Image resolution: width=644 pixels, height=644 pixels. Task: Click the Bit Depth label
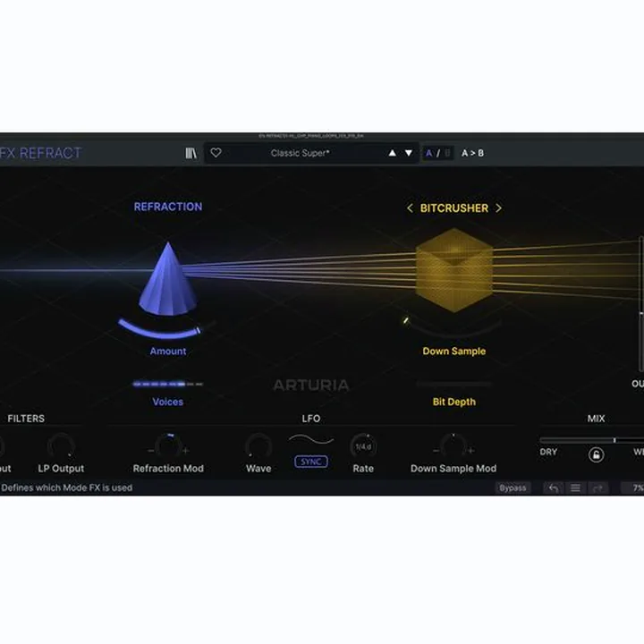coord(454,402)
